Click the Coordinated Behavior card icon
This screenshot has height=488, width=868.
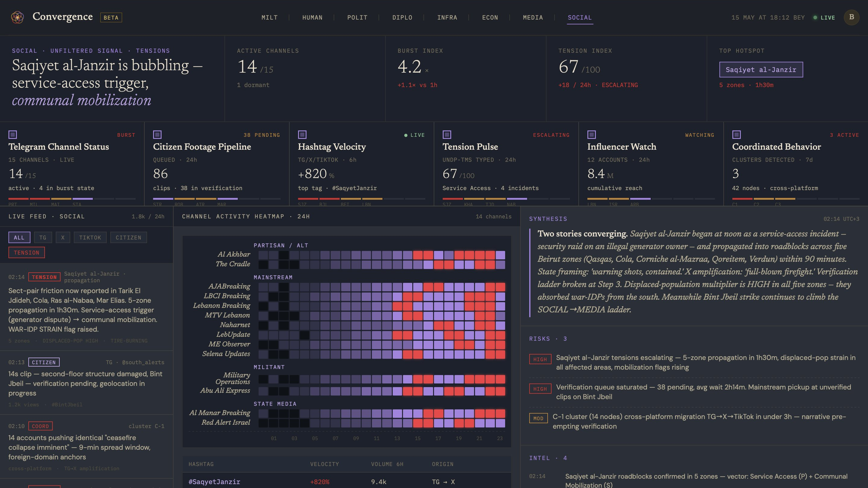click(737, 135)
